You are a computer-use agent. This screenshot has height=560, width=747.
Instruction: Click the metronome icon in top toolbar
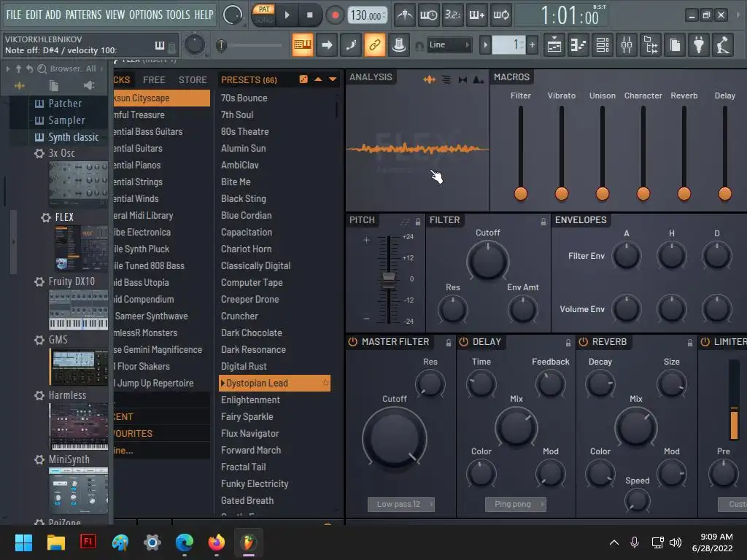click(x=405, y=15)
